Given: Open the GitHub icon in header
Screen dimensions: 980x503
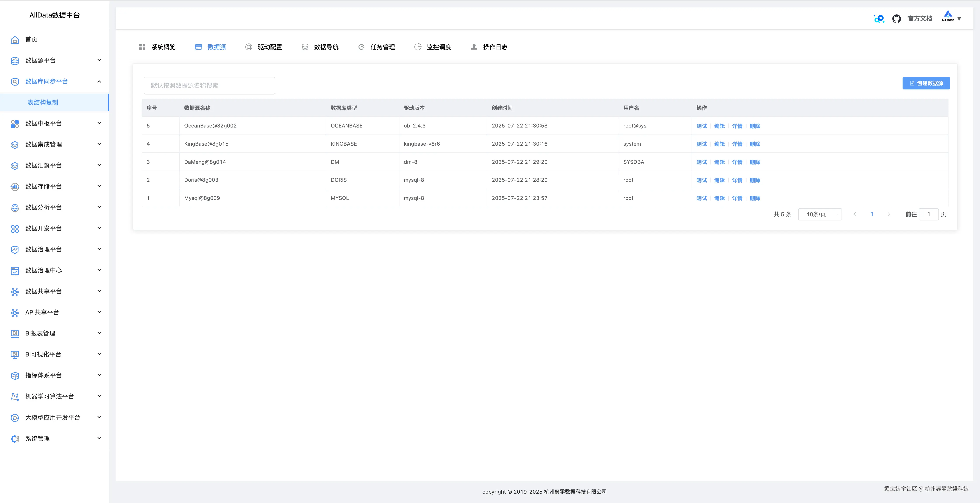Looking at the screenshot, I should coord(896,19).
